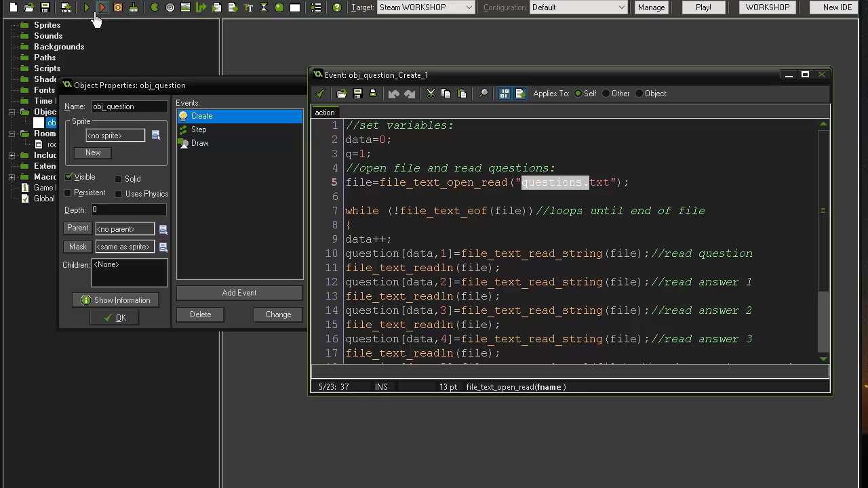Open help with the green question mark icon
The image size is (868, 488).
pyautogui.click(x=337, y=7)
